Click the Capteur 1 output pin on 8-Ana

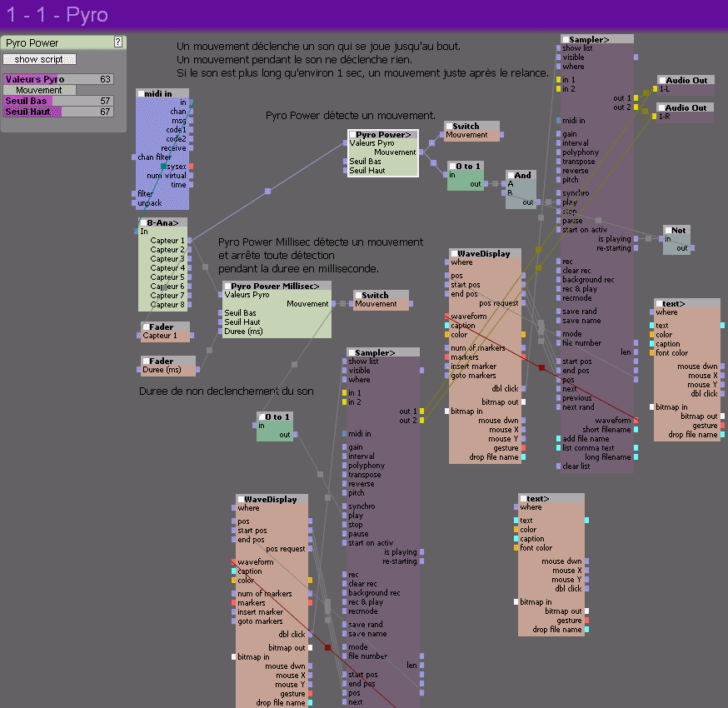[191, 241]
